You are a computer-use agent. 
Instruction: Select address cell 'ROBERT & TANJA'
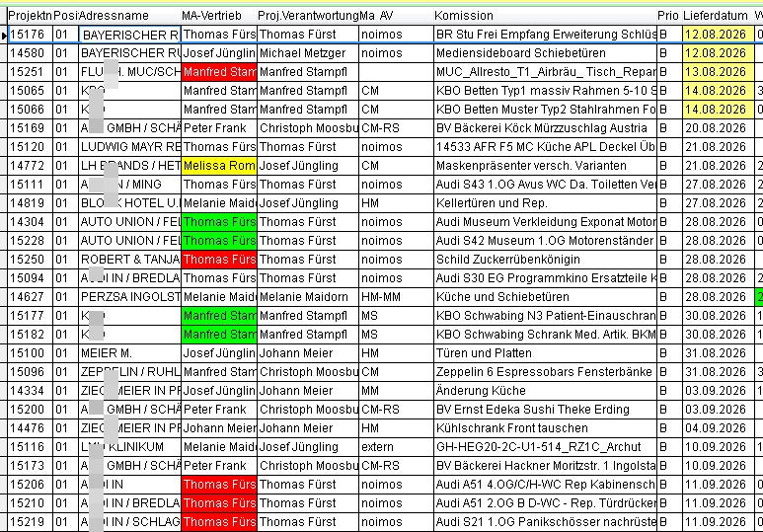pyautogui.click(x=129, y=260)
